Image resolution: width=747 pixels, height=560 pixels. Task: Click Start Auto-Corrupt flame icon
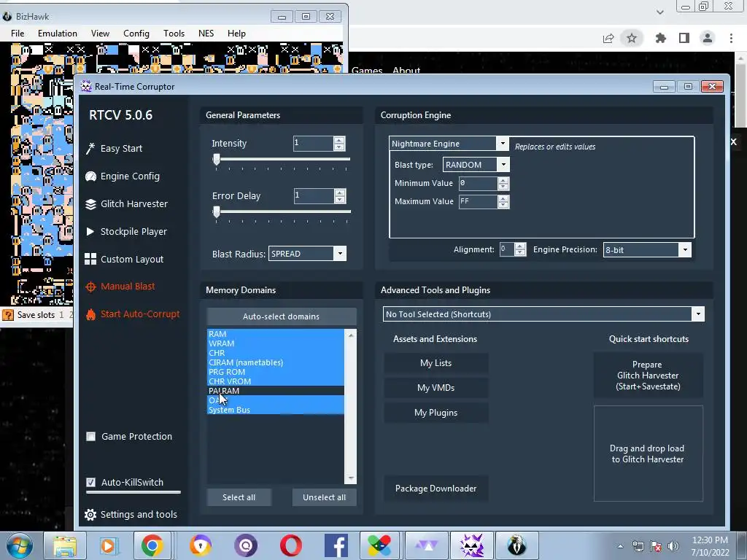click(90, 314)
